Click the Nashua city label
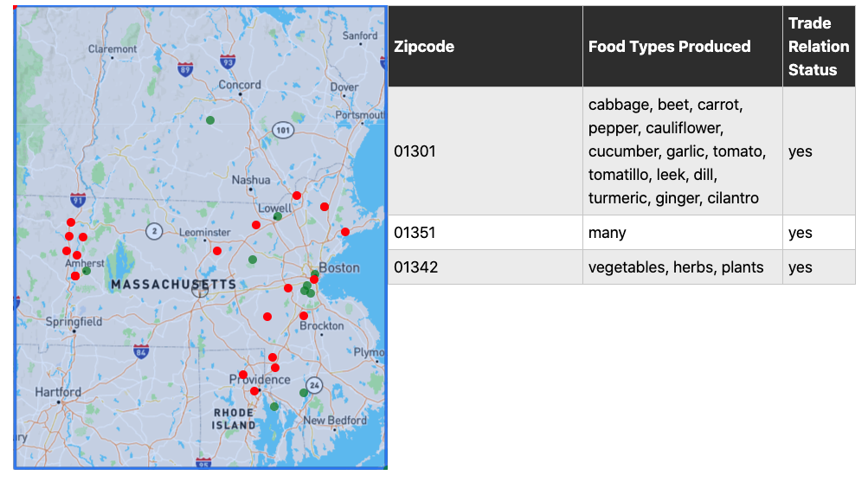868x488 pixels. [x=251, y=180]
